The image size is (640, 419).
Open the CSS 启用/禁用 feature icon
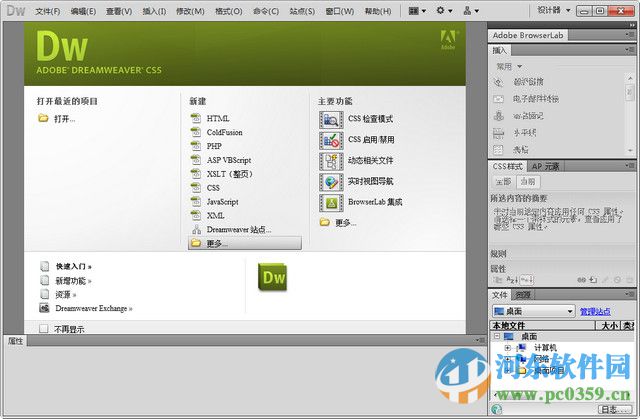point(331,140)
